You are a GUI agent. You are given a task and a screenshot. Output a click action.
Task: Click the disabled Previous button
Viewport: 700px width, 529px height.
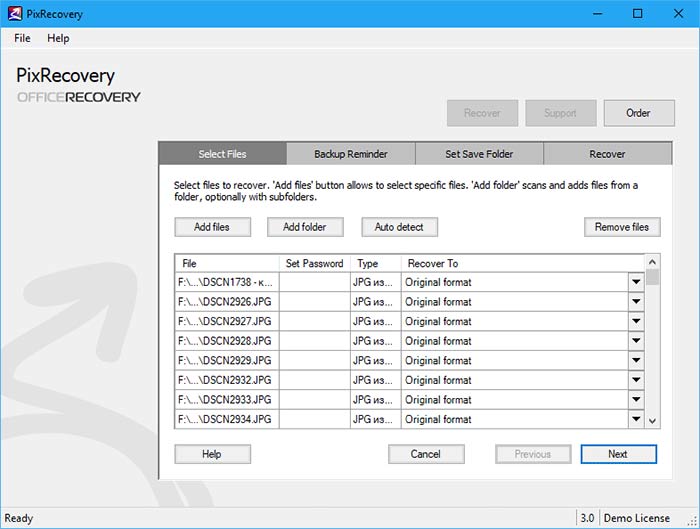(x=533, y=454)
